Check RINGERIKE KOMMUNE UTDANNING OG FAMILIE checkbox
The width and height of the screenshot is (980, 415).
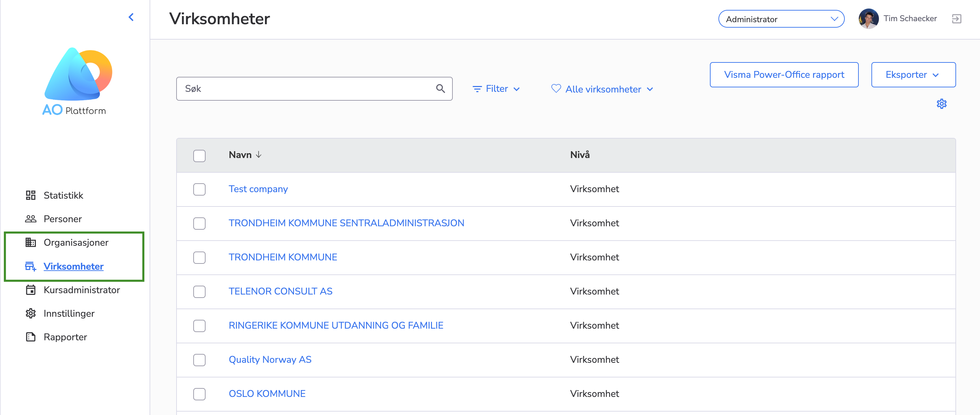click(199, 326)
